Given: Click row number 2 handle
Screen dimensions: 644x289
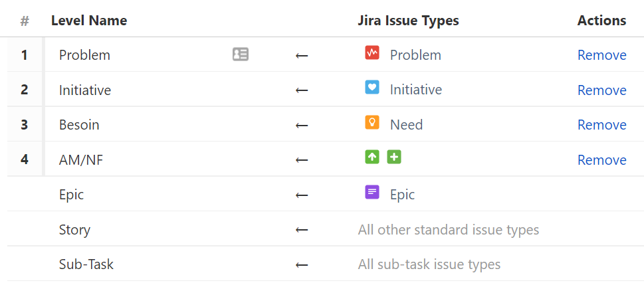Looking at the screenshot, I should coord(24,90).
